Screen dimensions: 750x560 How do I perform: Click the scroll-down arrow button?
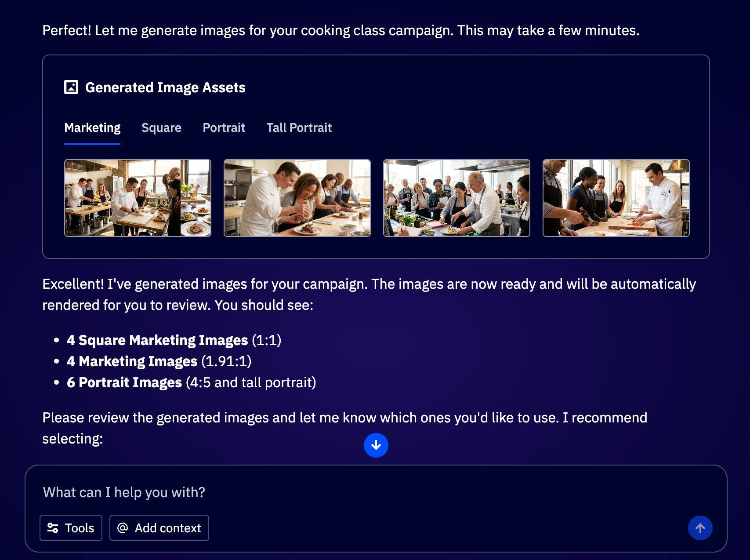376,445
